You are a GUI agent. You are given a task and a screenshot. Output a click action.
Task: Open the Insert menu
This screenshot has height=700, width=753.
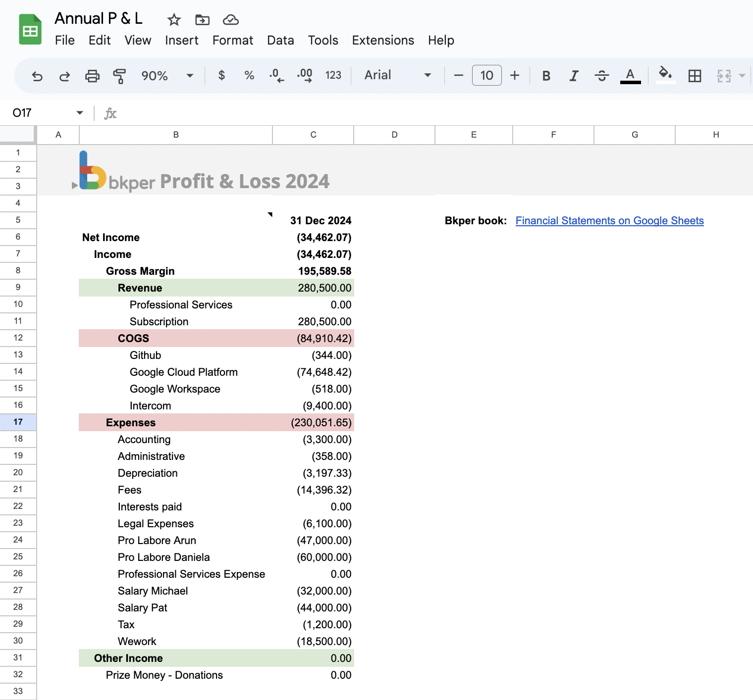181,40
